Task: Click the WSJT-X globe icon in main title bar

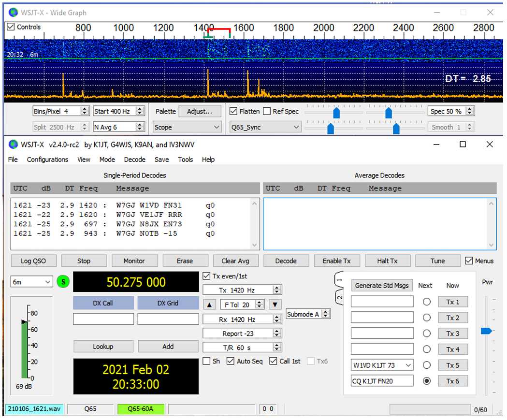Action: (x=13, y=144)
